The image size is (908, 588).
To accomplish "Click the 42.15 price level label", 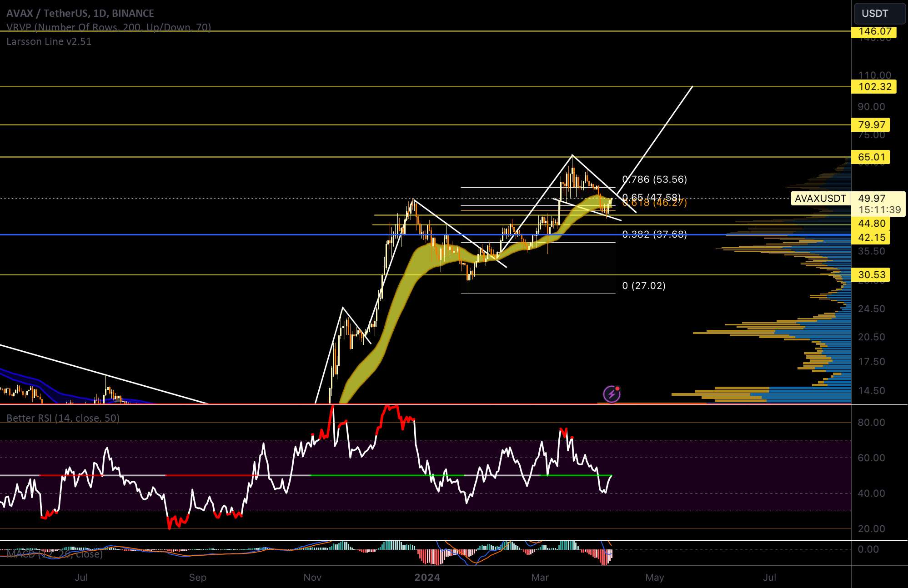I will (871, 237).
